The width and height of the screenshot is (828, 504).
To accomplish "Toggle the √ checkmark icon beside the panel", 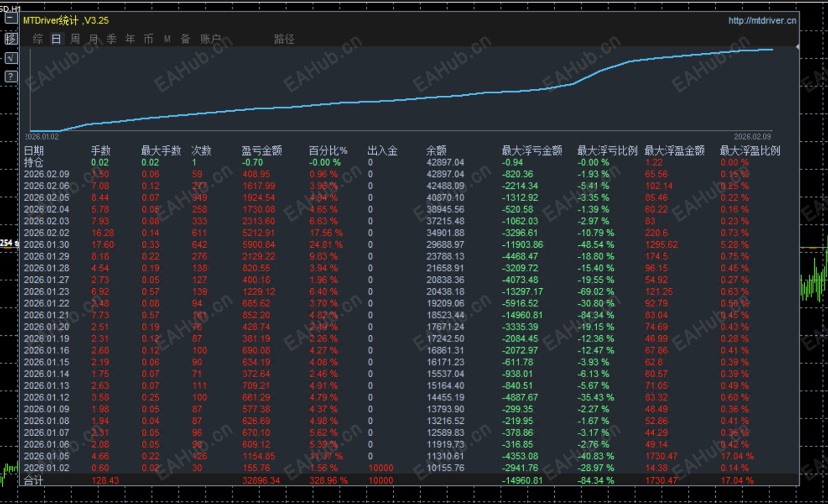I will (x=11, y=57).
